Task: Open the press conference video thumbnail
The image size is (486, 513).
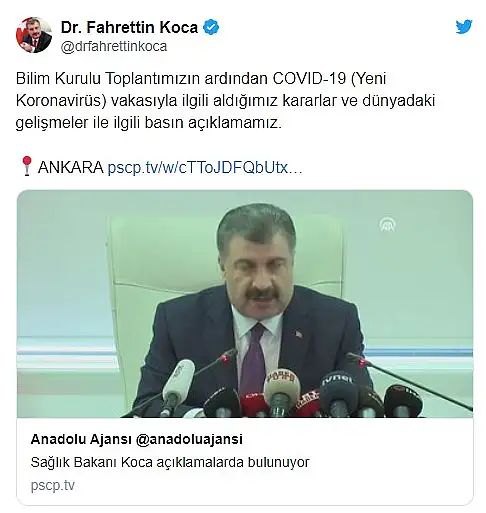Action: point(245,304)
